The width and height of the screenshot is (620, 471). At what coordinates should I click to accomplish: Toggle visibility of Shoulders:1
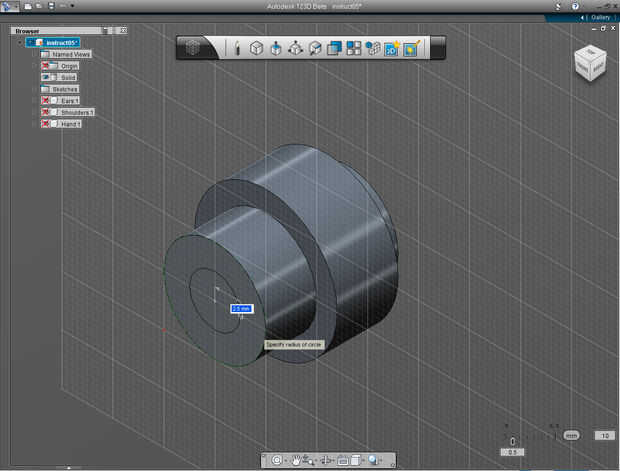(x=45, y=113)
